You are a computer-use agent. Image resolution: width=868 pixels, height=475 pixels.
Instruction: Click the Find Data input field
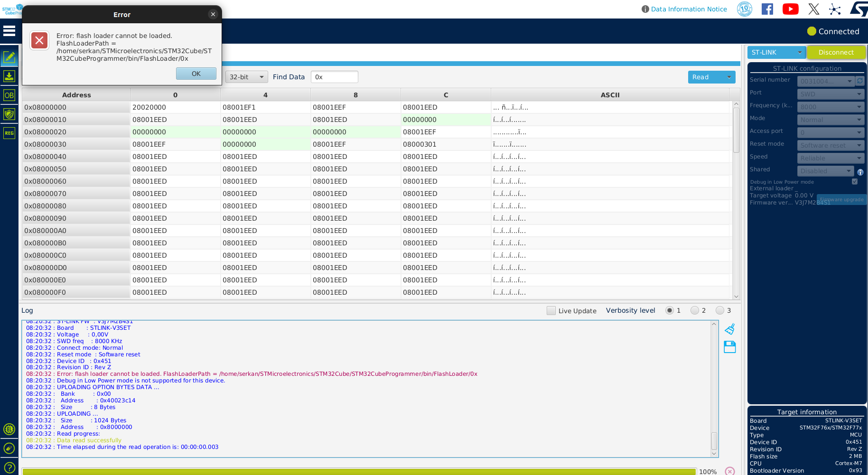click(x=335, y=77)
